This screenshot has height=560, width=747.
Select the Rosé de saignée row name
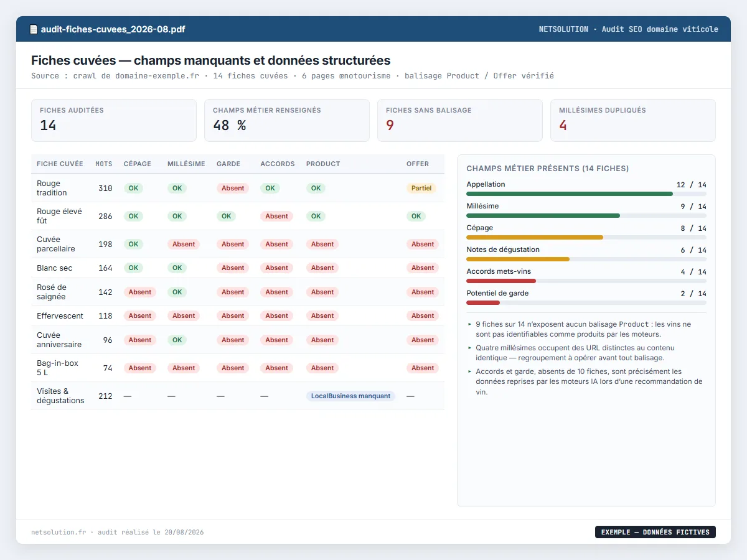tap(52, 292)
